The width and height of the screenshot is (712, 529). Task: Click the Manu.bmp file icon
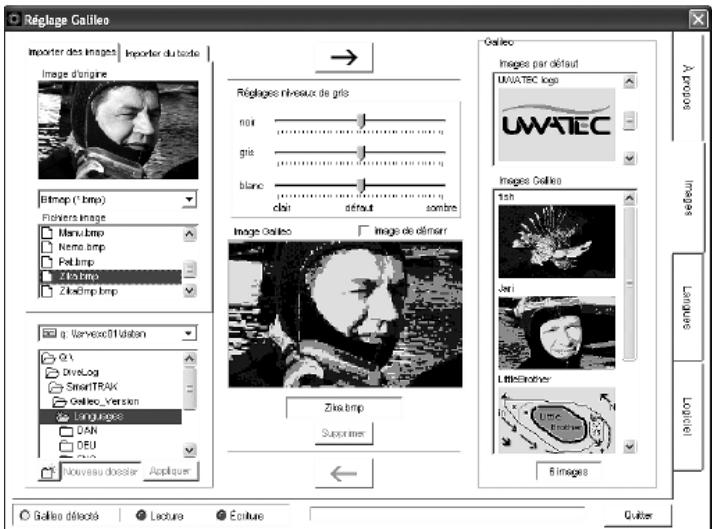(47, 233)
